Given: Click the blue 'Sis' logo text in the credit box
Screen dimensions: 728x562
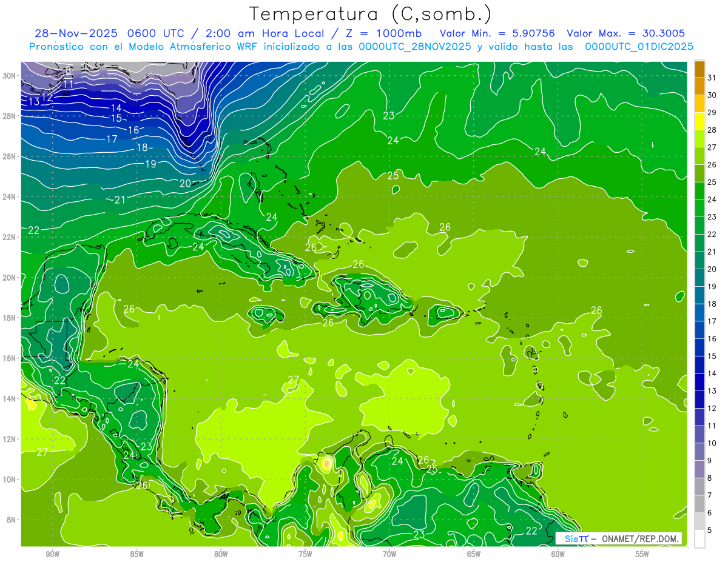Looking at the screenshot, I should tap(571, 538).
